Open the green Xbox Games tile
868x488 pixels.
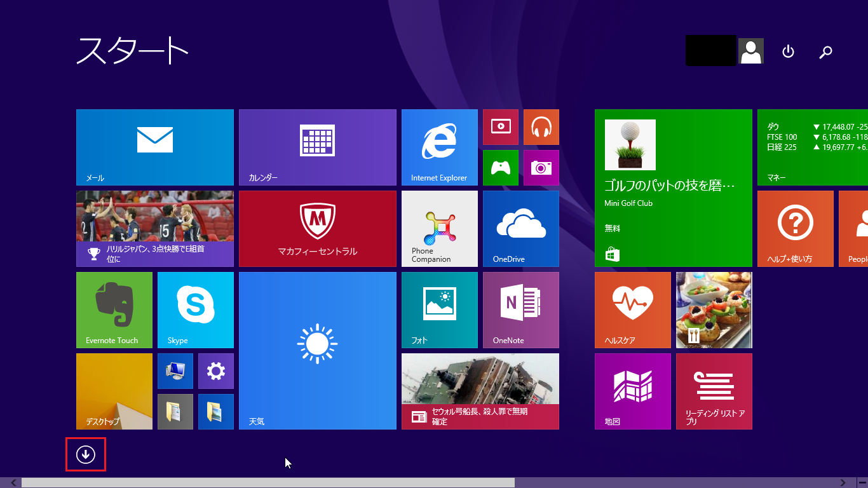click(501, 168)
